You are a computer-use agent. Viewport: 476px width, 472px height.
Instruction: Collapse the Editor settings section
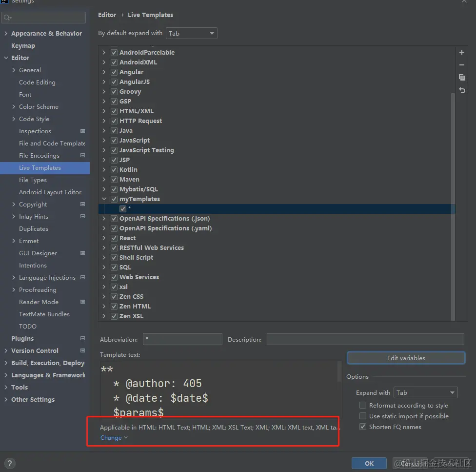pyautogui.click(x=6, y=58)
